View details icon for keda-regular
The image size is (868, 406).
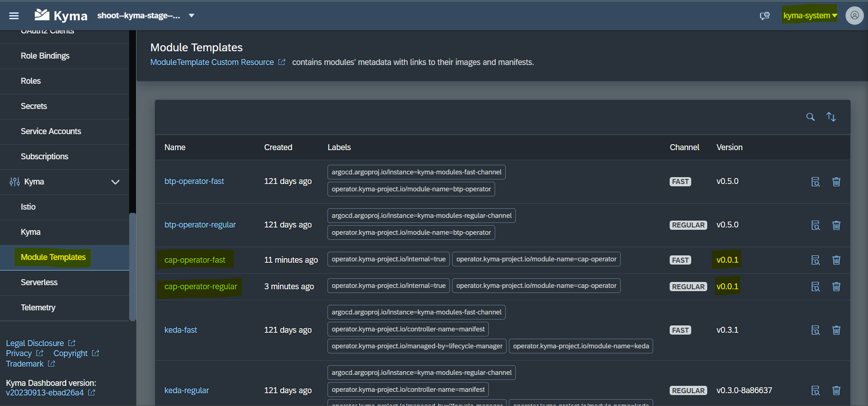pos(815,390)
